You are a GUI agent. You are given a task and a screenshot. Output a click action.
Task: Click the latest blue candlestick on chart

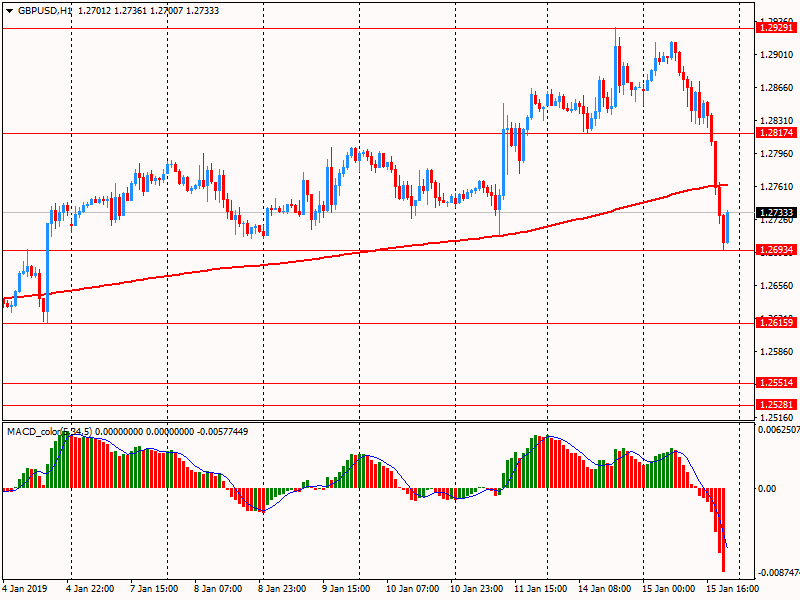(729, 226)
